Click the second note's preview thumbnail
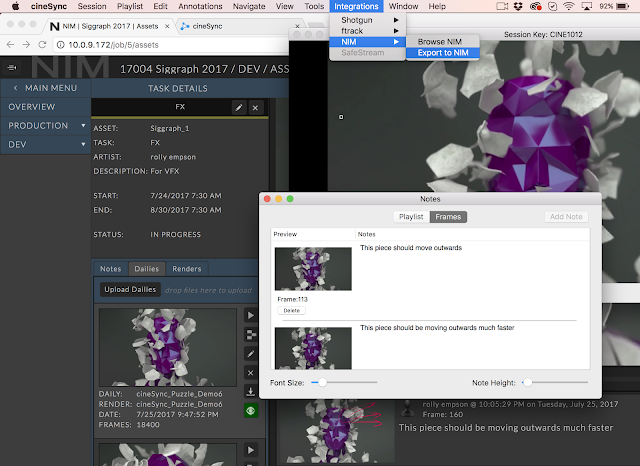This screenshot has height=466, width=640. [313, 348]
